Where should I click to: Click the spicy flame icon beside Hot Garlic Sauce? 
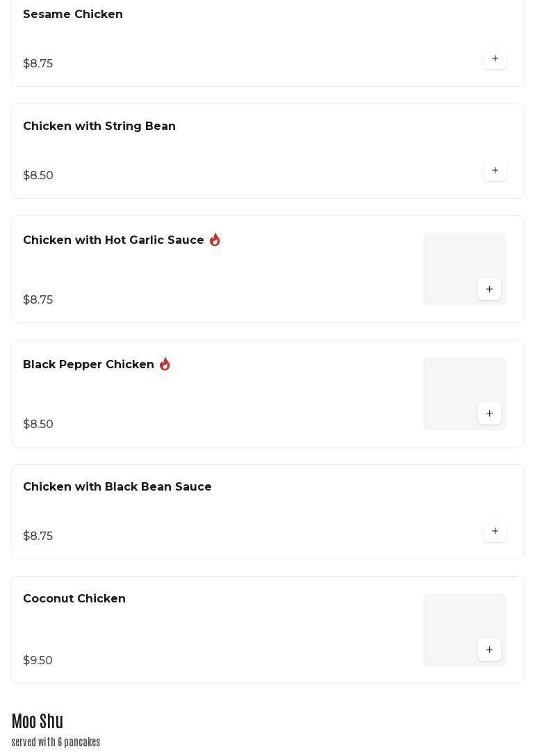[215, 240]
